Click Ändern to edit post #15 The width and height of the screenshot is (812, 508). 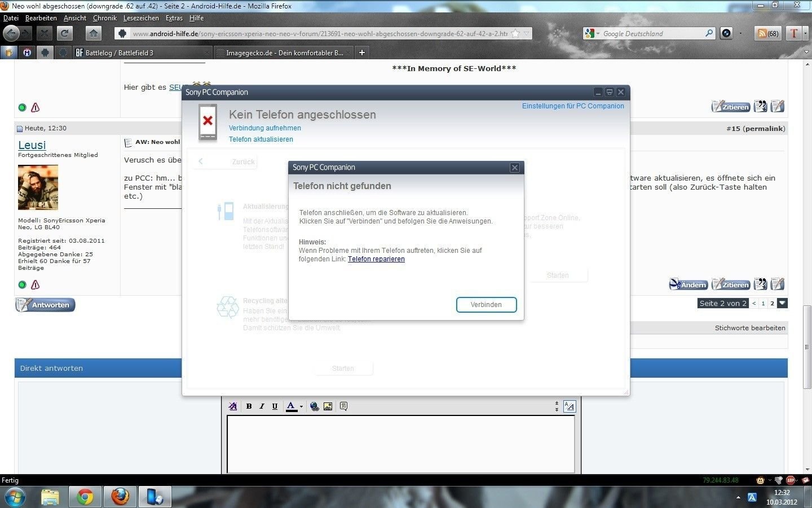689,284
